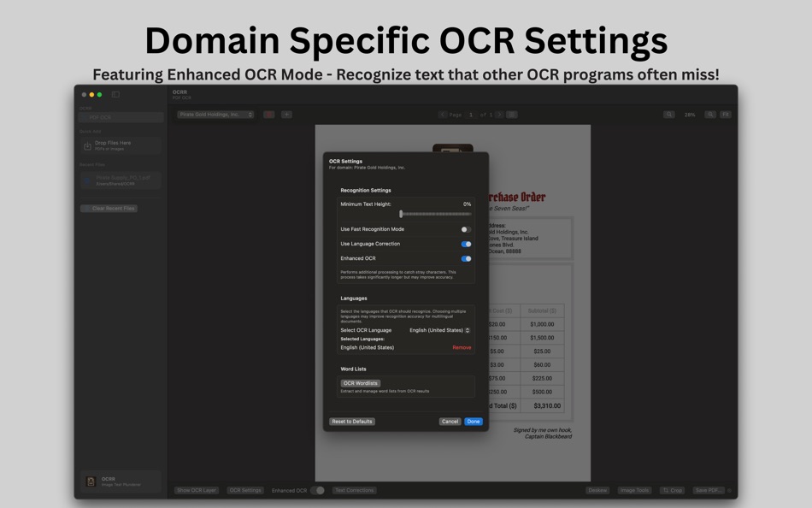Open Text Corrections button
The image size is (812, 508).
tap(354, 490)
